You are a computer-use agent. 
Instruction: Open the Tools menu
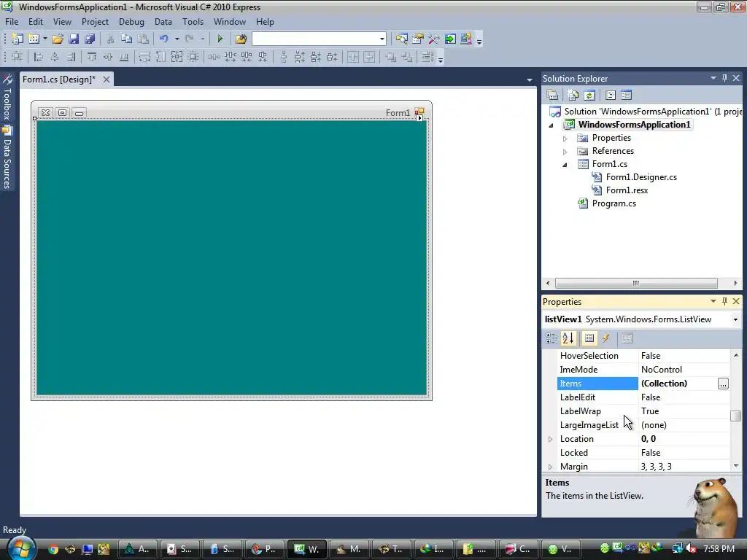pyautogui.click(x=193, y=22)
